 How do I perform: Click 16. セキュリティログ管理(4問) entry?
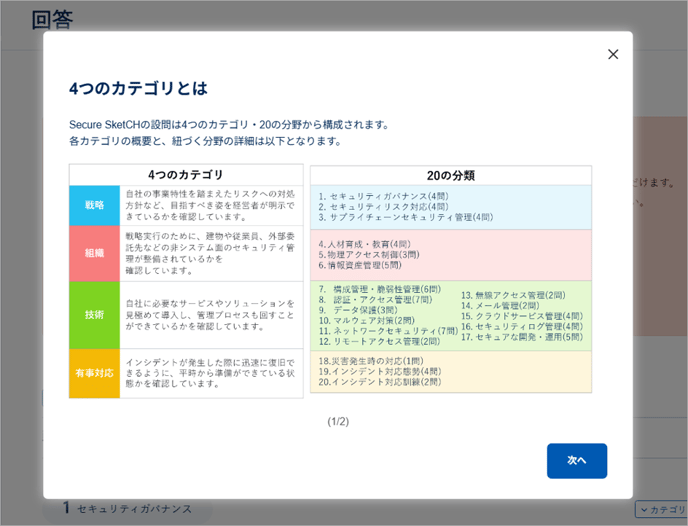(522, 326)
